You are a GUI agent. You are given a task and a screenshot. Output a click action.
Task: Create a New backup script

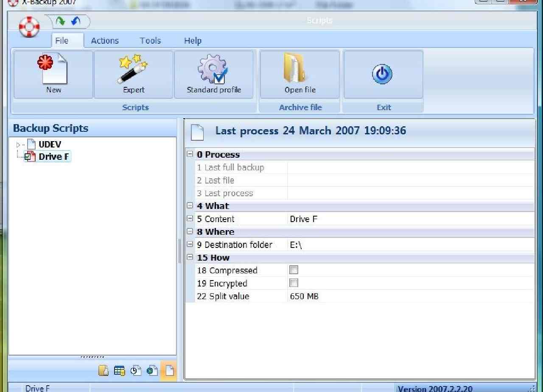[53, 75]
